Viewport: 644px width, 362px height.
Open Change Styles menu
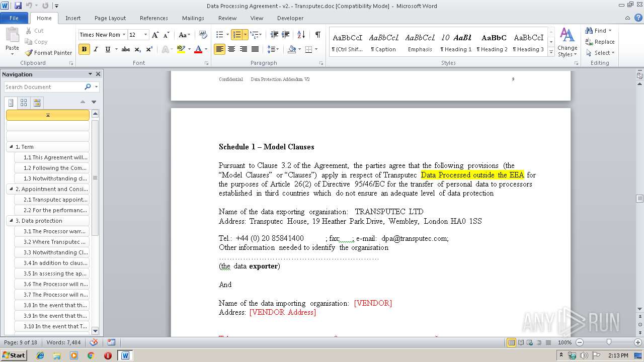(567, 42)
